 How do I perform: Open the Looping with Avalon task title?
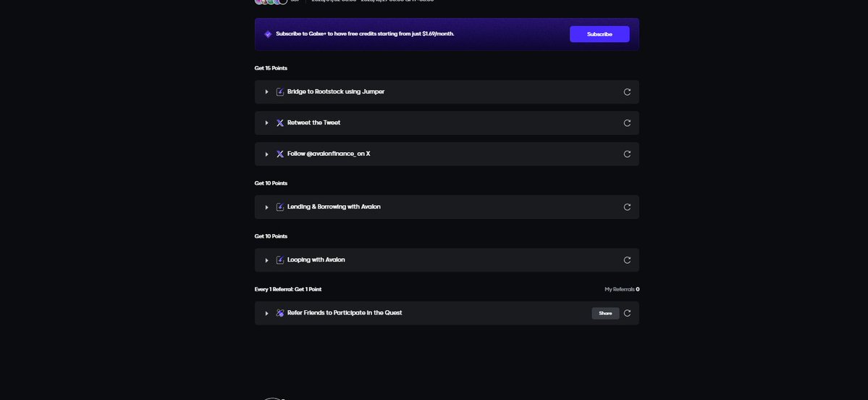click(316, 259)
